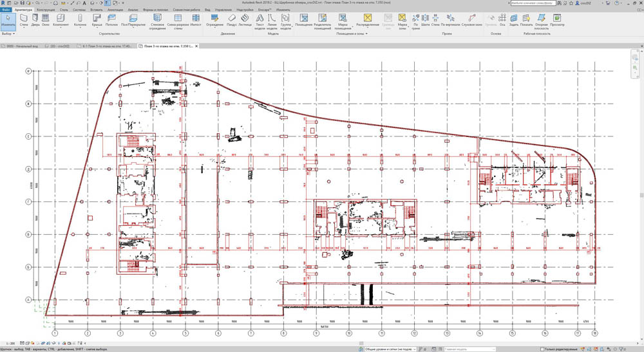Screen dimensions: 644x352
Task: Switch to the Enscape ribbon tab
Action: (265, 10)
